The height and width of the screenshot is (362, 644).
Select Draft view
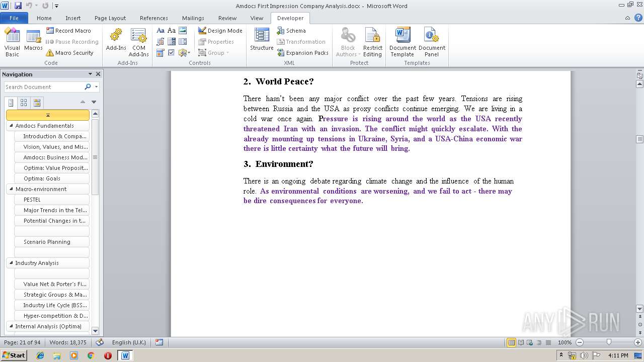click(x=548, y=342)
